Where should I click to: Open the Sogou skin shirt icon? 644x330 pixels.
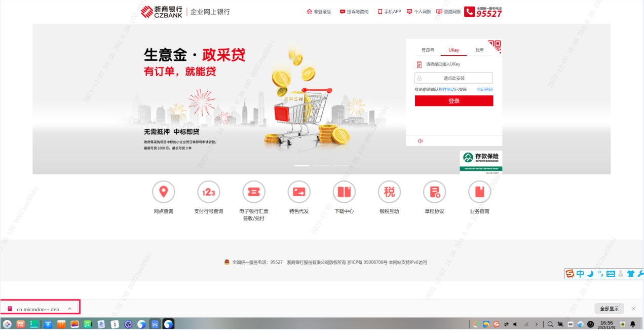[631, 274]
